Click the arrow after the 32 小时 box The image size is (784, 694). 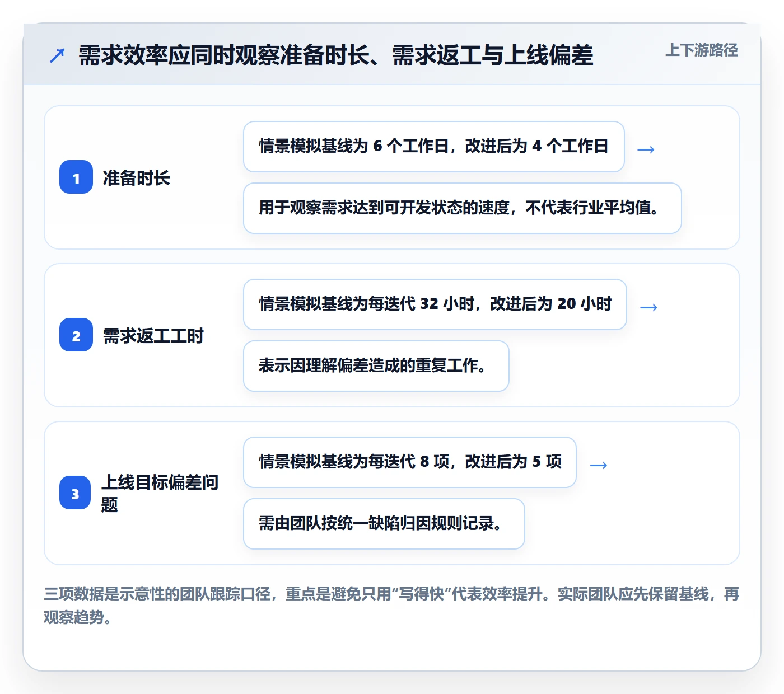(648, 307)
